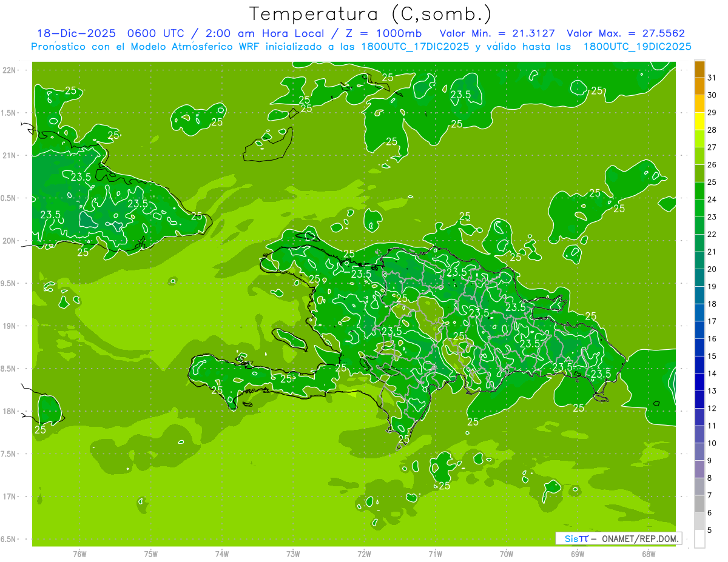Click the '74W' longitude label
This screenshot has height=562, width=728.
point(221,554)
